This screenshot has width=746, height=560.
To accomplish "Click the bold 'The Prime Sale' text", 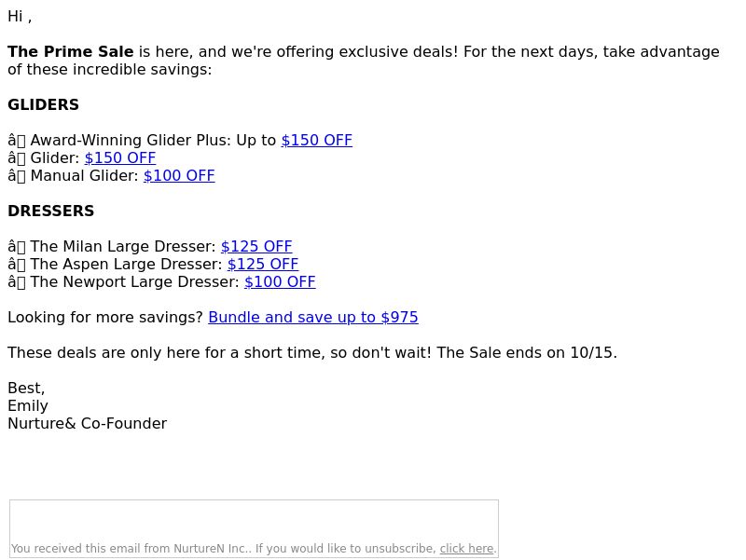I will point(71,51).
